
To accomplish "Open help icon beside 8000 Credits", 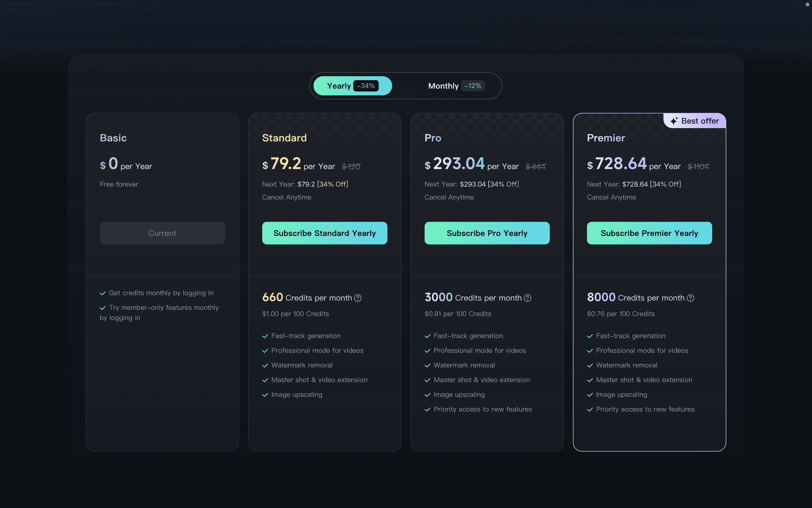I will coord(690,298).
